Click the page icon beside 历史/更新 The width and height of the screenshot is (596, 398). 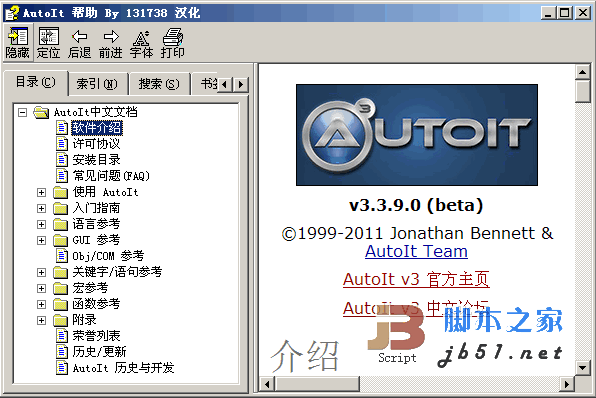(x=62, y=352)
